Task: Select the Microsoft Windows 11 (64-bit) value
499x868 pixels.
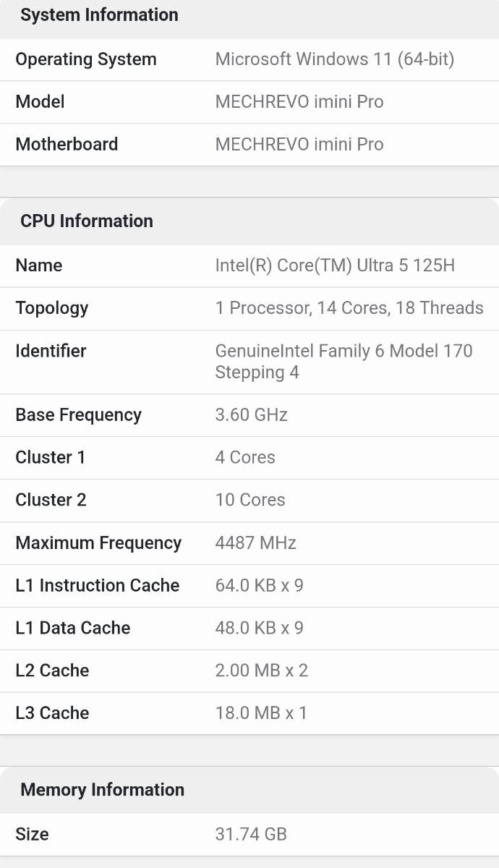Action: (334, 59)
